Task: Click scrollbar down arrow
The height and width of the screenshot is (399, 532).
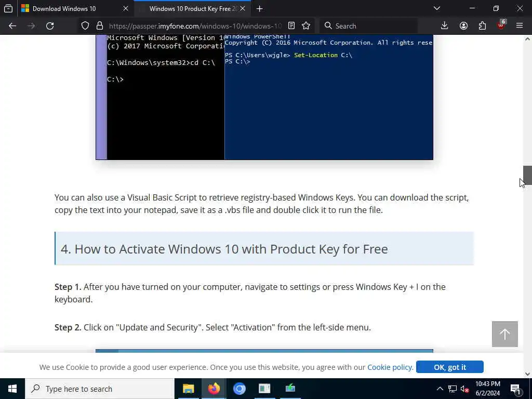Action: click(527, 374)
